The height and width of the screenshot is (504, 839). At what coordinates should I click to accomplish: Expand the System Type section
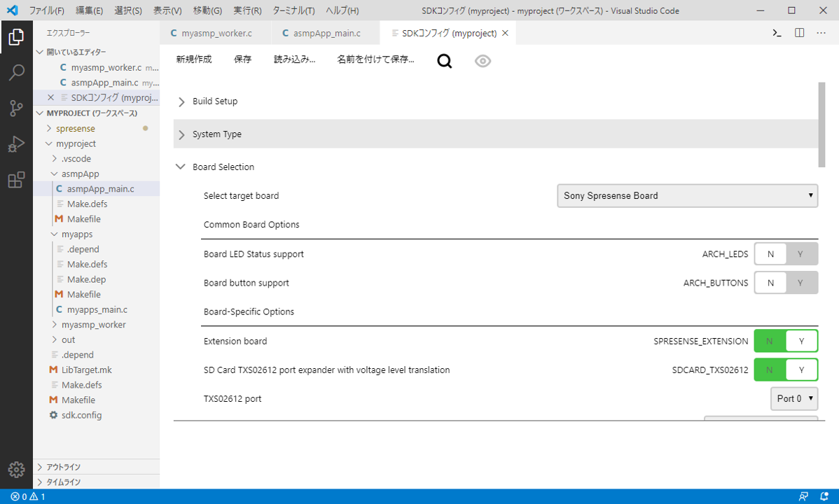tap(181, 134)
